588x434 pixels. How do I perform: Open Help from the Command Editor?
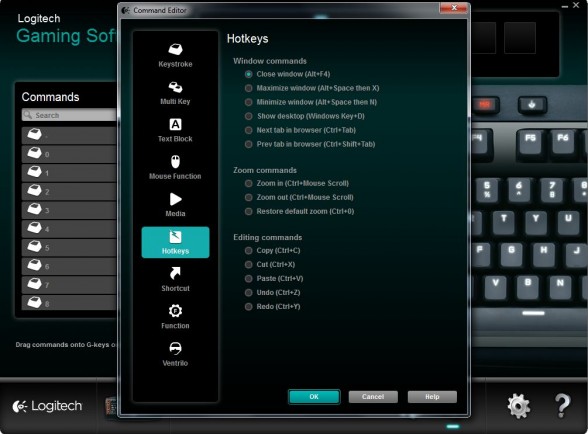432,397
